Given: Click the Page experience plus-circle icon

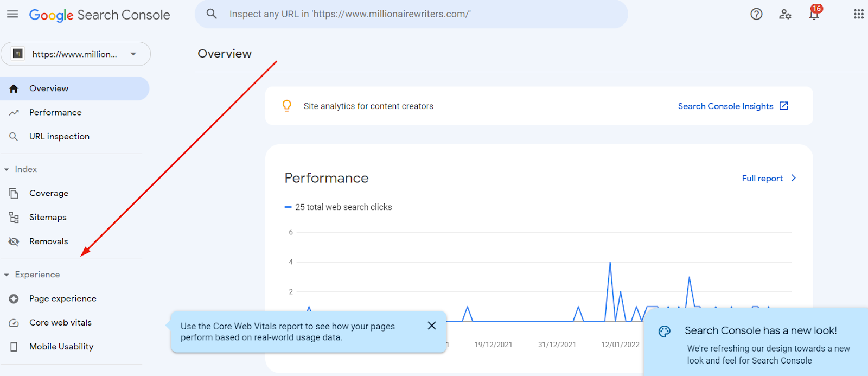Looking at the screenshot, I should click(x=14, y=298).
